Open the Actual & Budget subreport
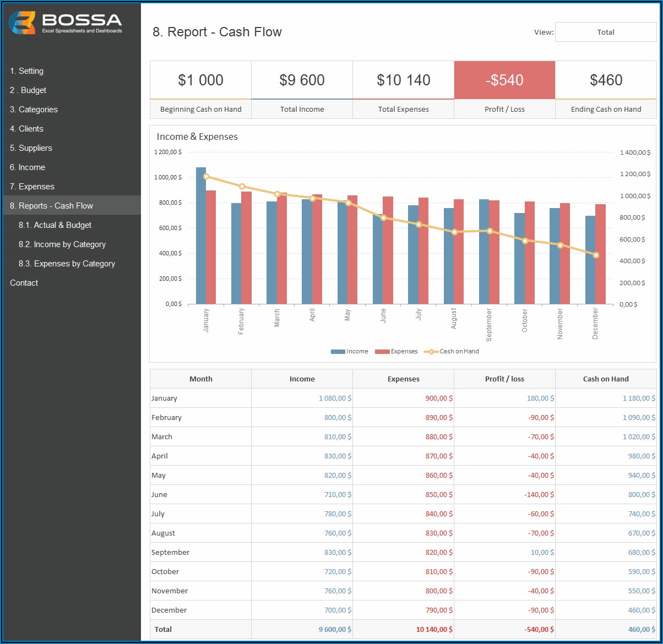663x644 pixels. (55, 225)
